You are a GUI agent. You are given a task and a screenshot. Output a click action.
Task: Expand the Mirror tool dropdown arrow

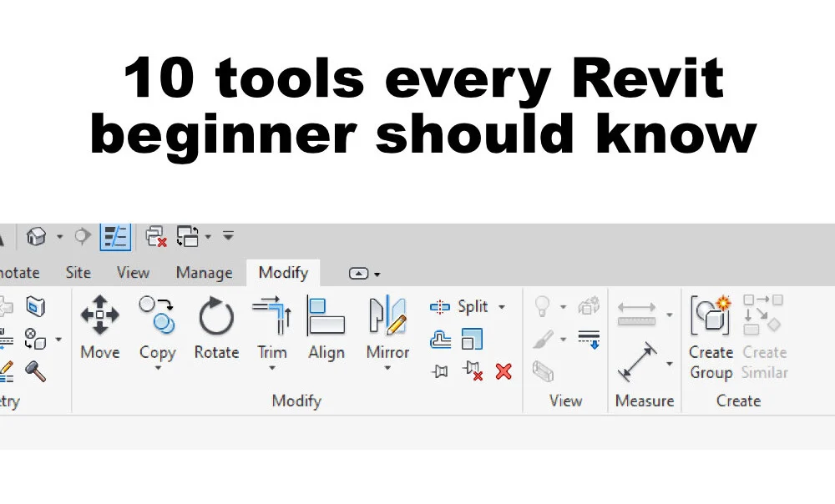[x=387, y=368]
